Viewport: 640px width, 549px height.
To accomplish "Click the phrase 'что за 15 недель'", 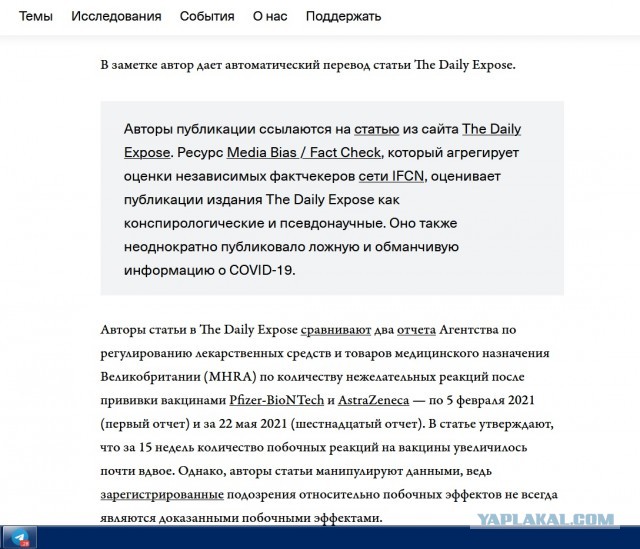I will click(147, 447).
